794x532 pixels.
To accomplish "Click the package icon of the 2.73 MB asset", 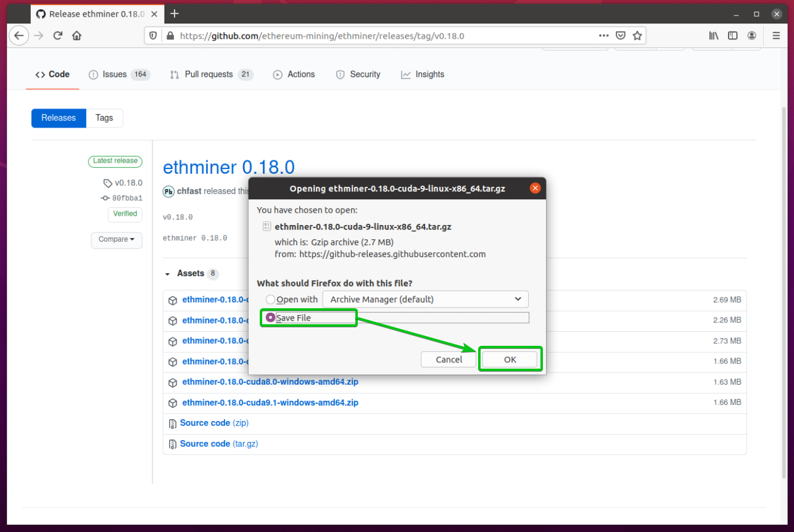I will 173,341.
